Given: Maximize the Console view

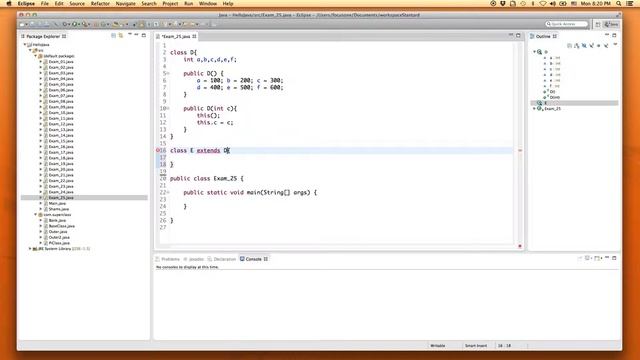Looking at the screenshot, I should tap(614, 258).
